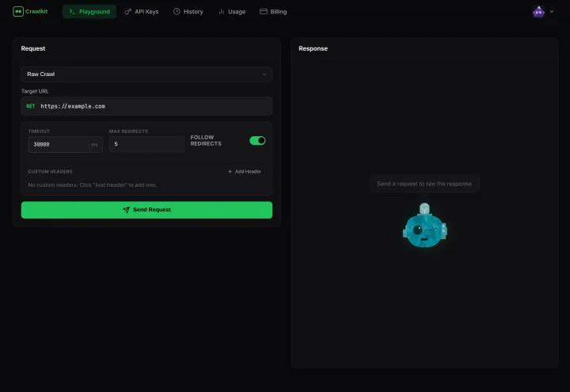Open the Playground tab
This screenshot has width=570, height=392.
point(89,12)
